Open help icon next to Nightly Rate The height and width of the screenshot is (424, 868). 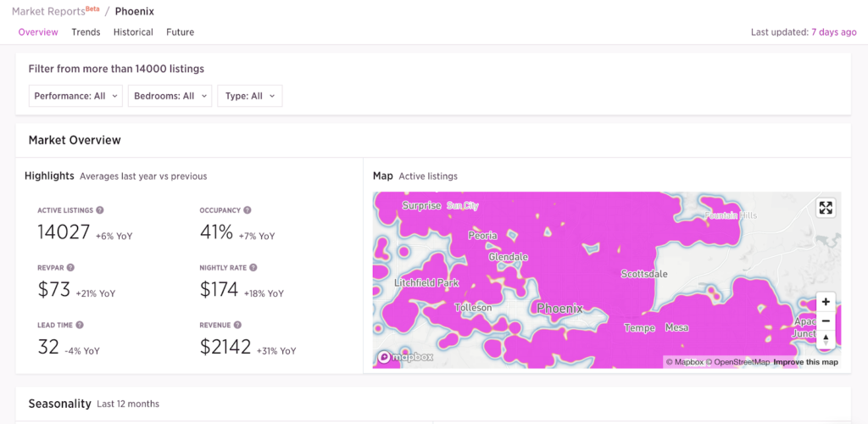coord(253,267)
